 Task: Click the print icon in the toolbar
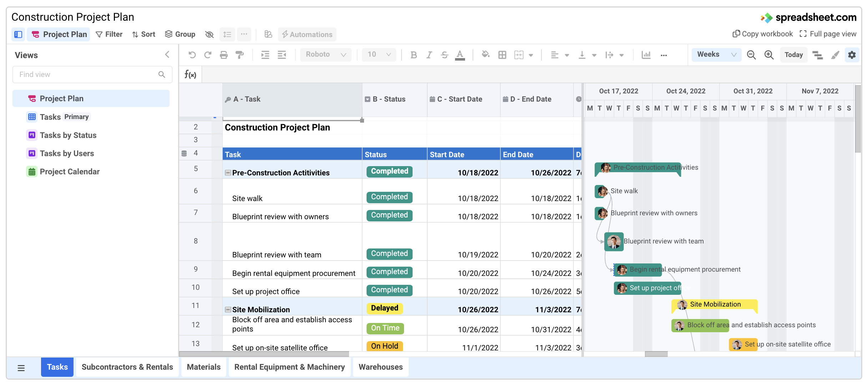[224, 55]
